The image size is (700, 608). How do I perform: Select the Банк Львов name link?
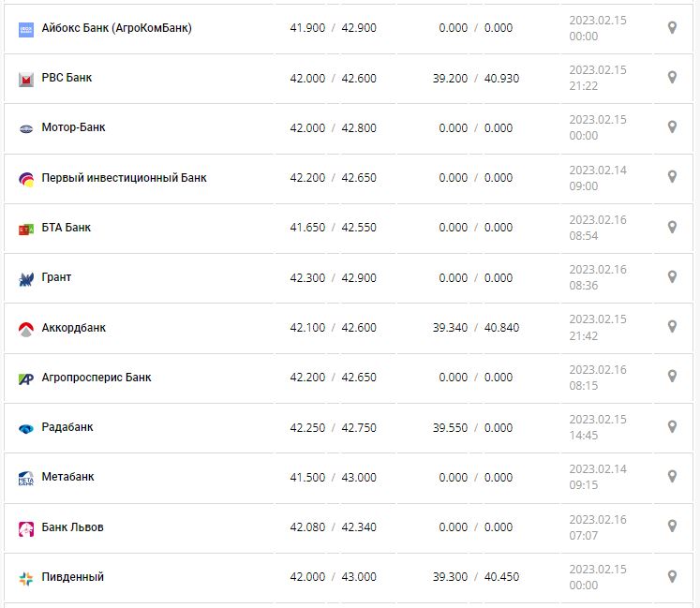[x=72, y=527]
